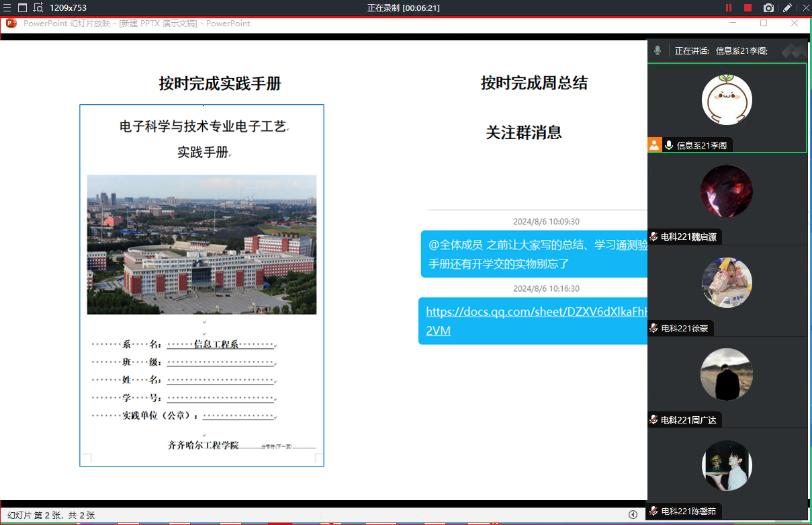Screen dimensions: 812x525
Task: Stop the recording with red square
Action: [x=748, y=8]
